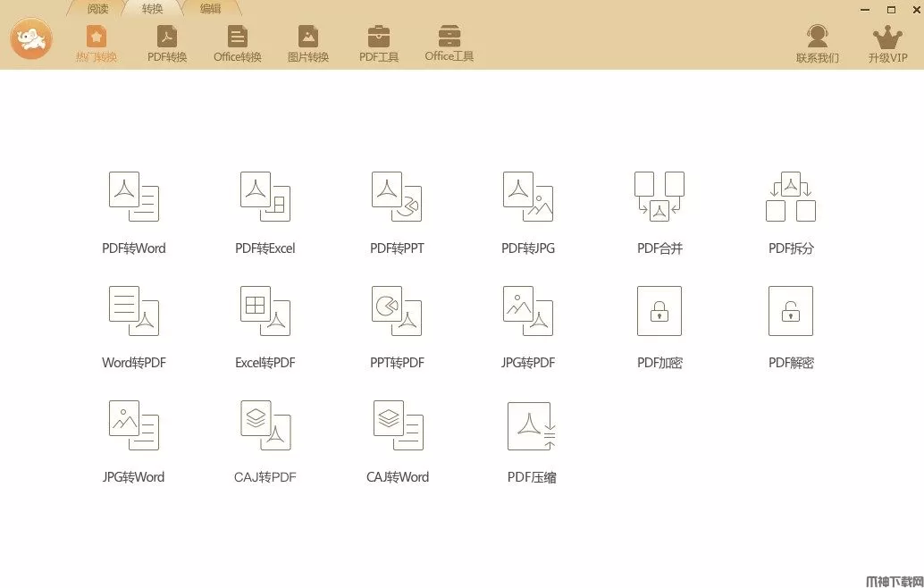Viewport: 924px width, 588px height.
Task: Close the converter window
Action: coord(917,10)
